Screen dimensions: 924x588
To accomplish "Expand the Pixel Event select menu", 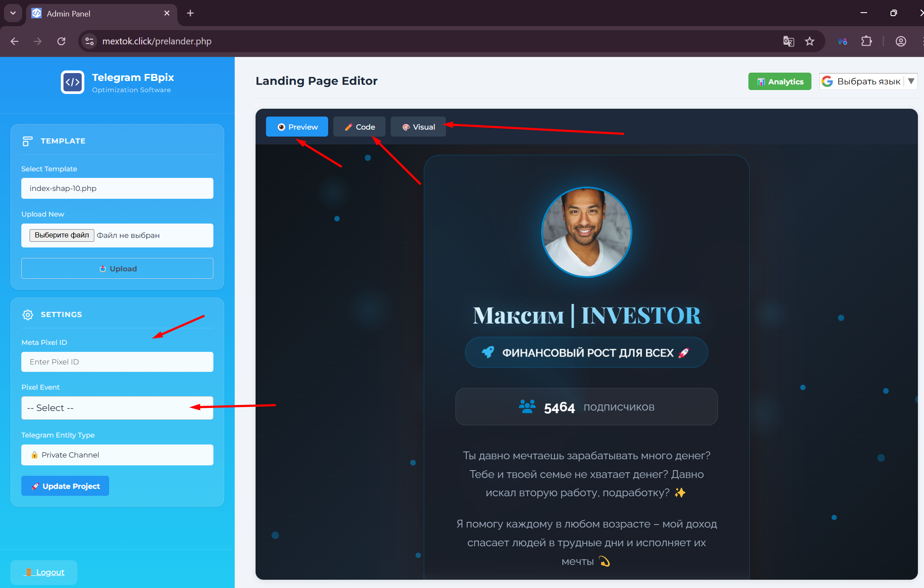I will pyautogui.click(x=117, y=408).
